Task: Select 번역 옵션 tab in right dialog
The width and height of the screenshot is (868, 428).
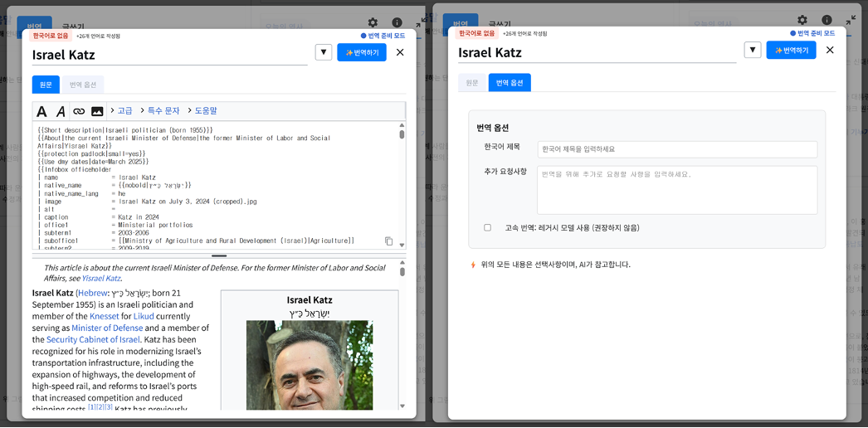Action: 510,82
